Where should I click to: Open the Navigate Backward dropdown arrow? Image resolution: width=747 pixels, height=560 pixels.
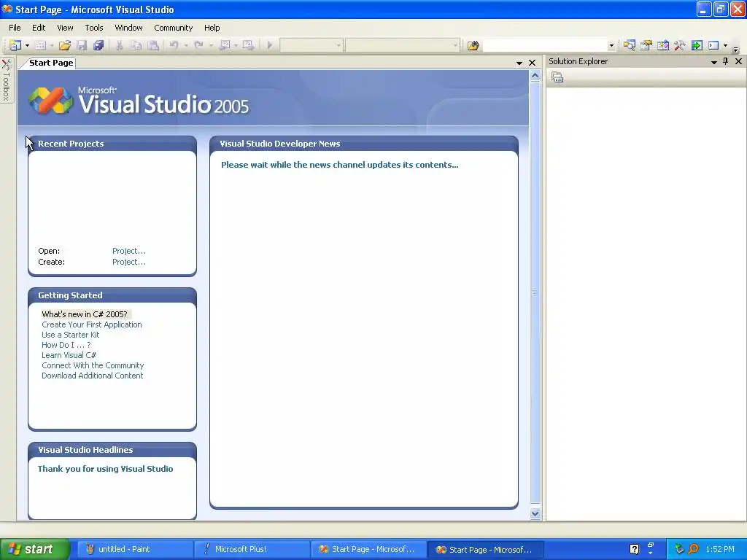tap(236, 45)
